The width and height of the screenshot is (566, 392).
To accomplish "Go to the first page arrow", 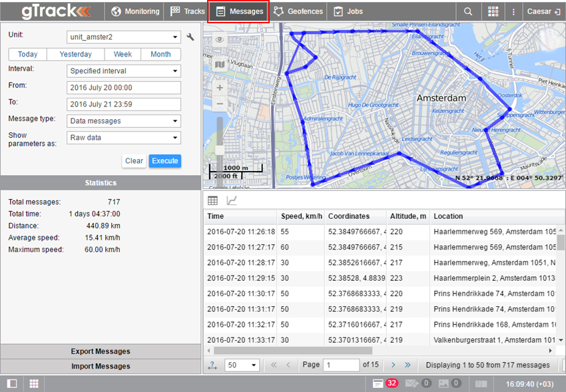I will 274,365.
